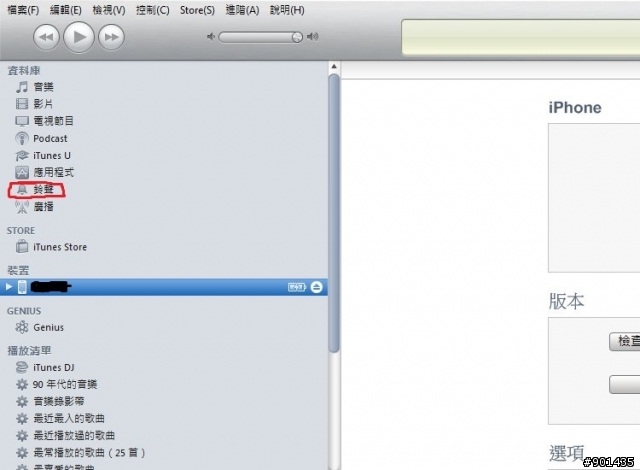Click the Play button

79,37
